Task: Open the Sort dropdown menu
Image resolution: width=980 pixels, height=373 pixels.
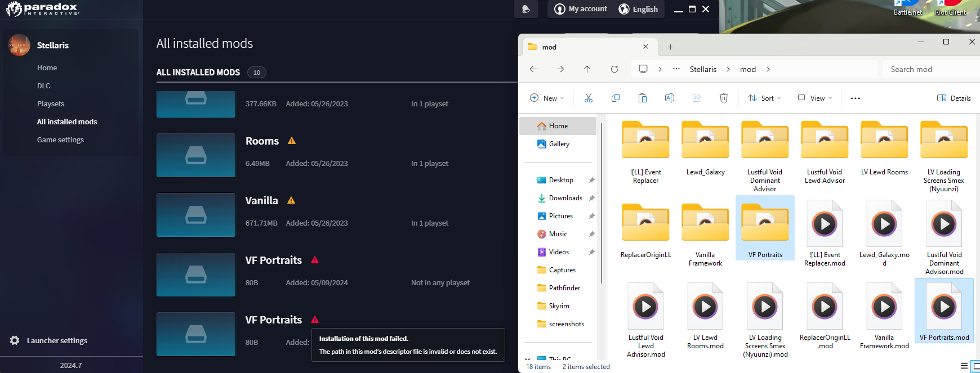Action: coord(764,98)
